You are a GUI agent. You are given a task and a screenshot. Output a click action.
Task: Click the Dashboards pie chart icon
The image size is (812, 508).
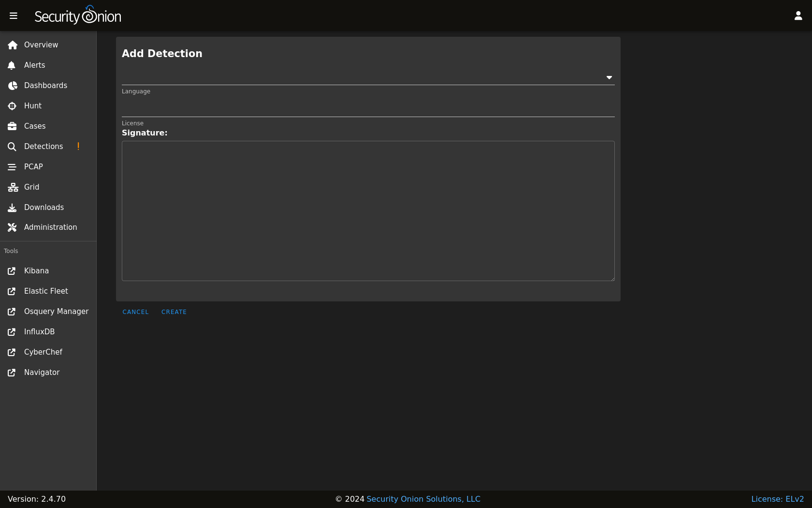click(12, 86)
